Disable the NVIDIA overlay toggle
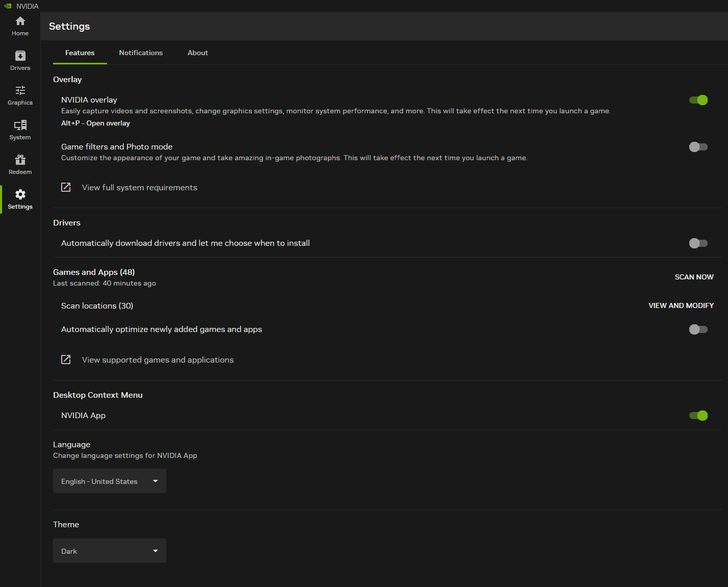 698,100
